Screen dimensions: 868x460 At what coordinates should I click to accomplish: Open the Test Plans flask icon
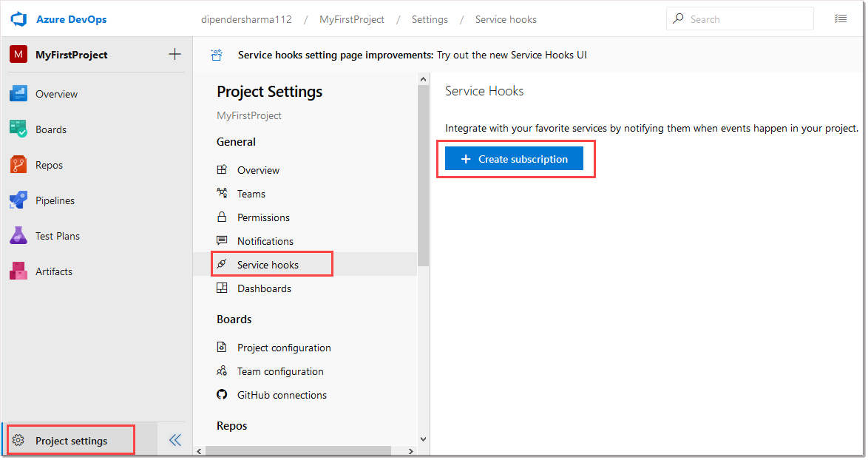click(x=18, y=236)
